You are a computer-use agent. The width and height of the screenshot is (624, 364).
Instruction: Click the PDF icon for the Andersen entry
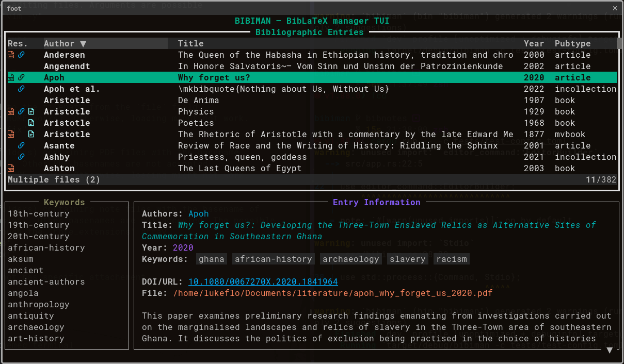[x=11, y=55]
